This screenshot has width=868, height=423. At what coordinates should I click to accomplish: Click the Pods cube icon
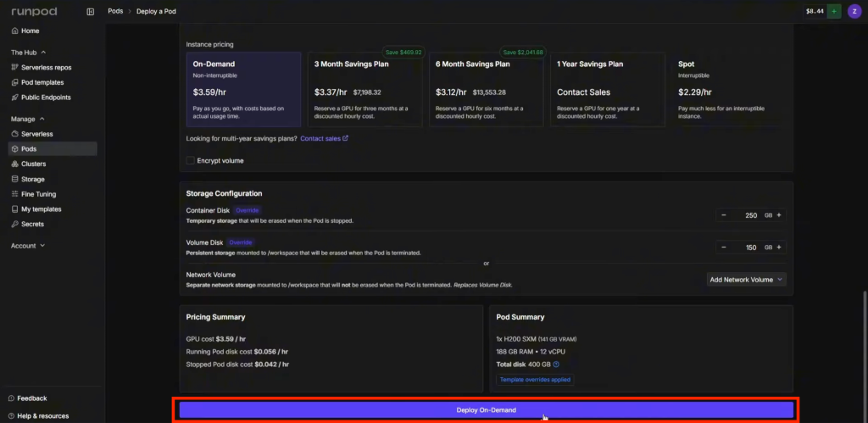point(15,149)
